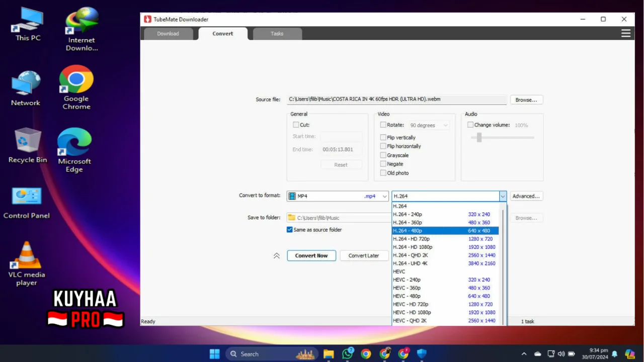Enable the Cut checkbox
Viewport: 644px width, 362px height.
click(296, 125)
